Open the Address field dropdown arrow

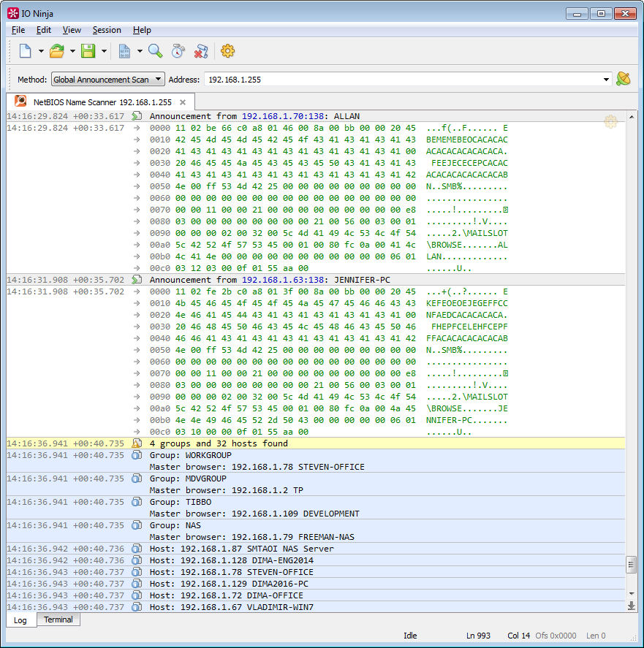pos(607,79)
